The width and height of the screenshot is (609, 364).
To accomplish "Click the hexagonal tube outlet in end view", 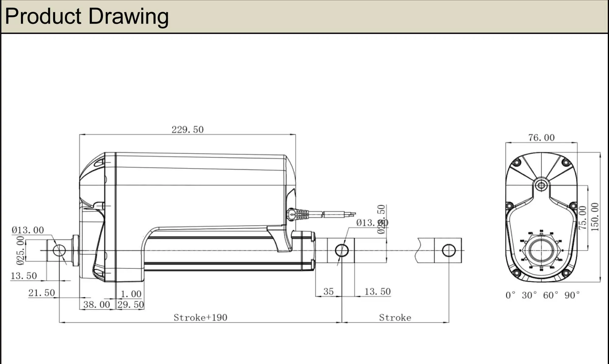I will point(541,250).
